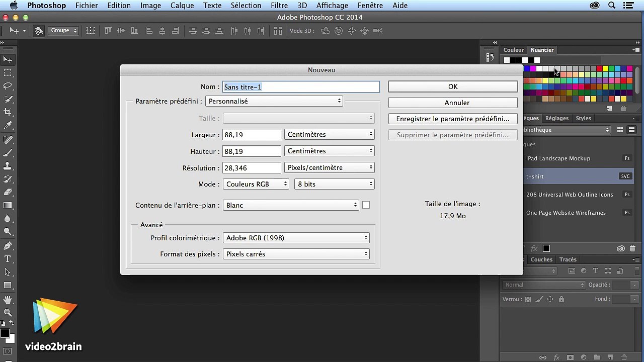Open the Contenu de l'arrière-plan dropdown
Screen dimensions: 644x362
291,205
